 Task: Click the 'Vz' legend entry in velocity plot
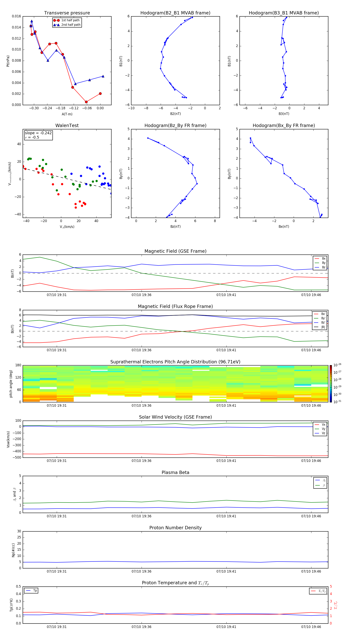[x=320, y=433]
